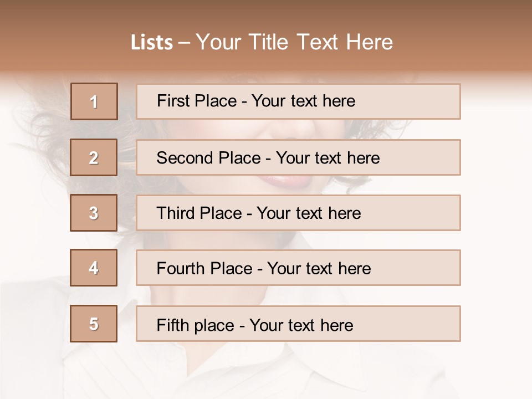Click the word First in the list
Screen dimensions: 532x399
click(x=172, y=101)
